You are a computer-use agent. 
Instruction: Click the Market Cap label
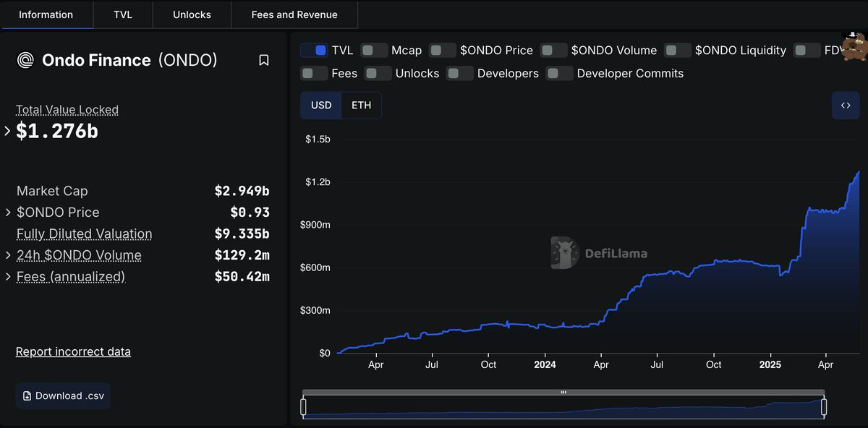(x=52, y=191)
